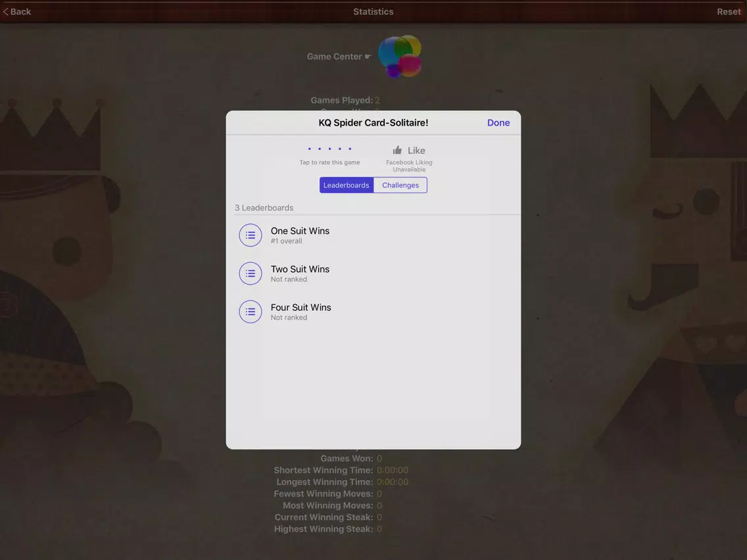This screenshot has width=747, height=560.
Task: Click 'Not ranked' under Four Suit Wins
Action: (289, 317)
